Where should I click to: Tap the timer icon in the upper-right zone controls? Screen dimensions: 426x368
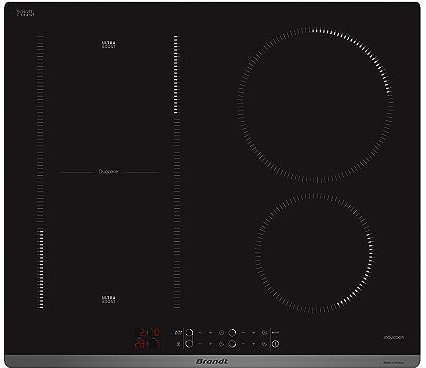[264, 333]
